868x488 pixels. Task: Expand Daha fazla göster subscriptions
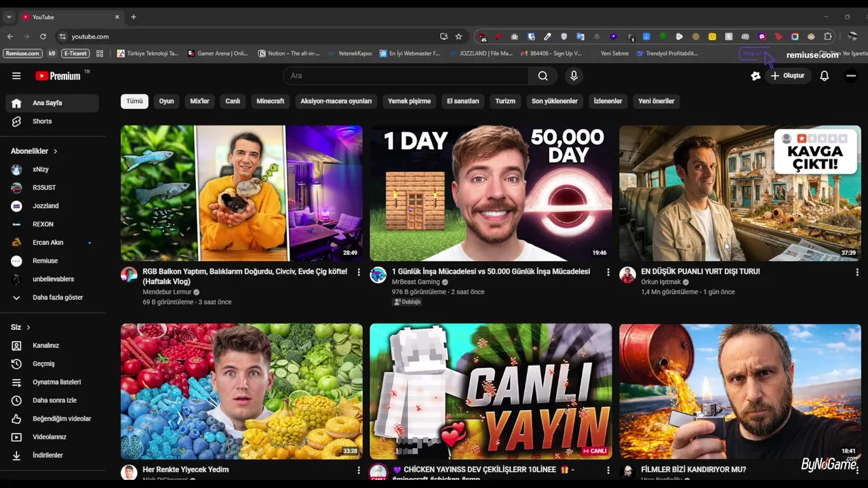pos(52,298)
